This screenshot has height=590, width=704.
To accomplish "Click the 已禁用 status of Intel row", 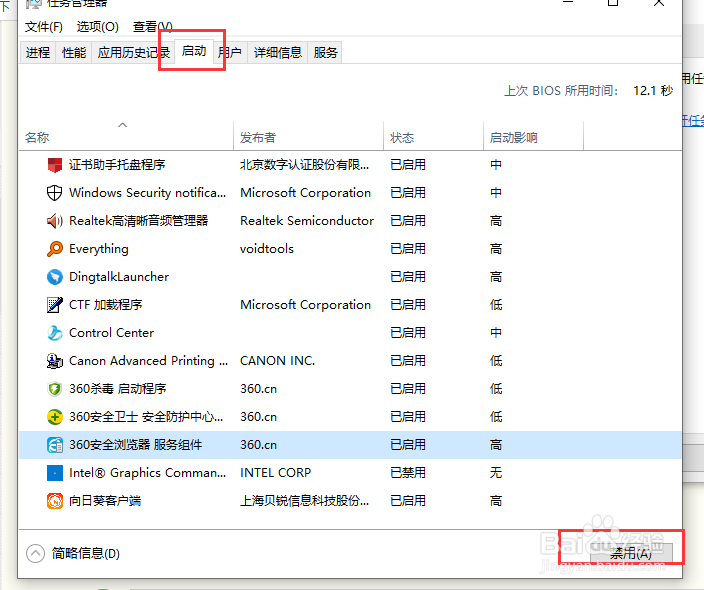I will 408,472.
